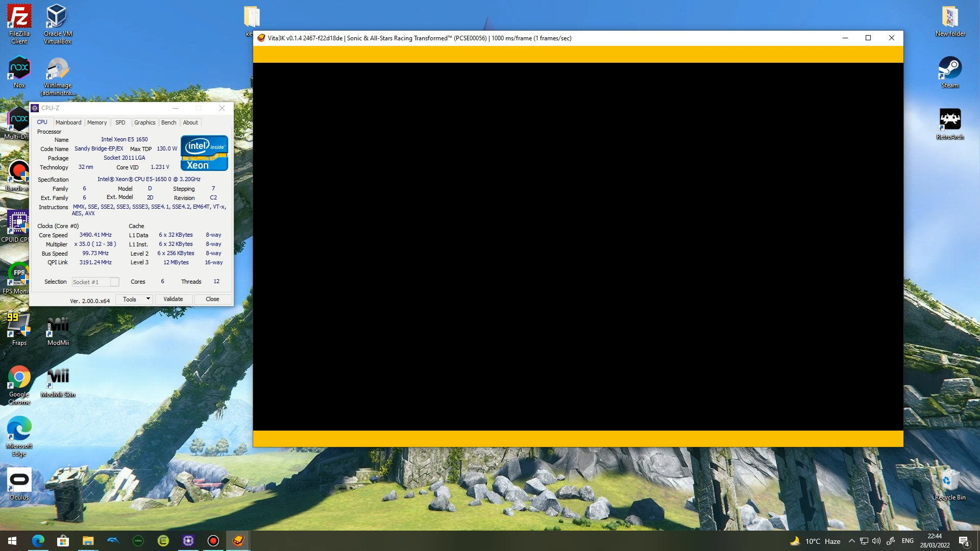Click the Vita3K taskbar icon
This screenshot has width=980, height=551.
238,541
